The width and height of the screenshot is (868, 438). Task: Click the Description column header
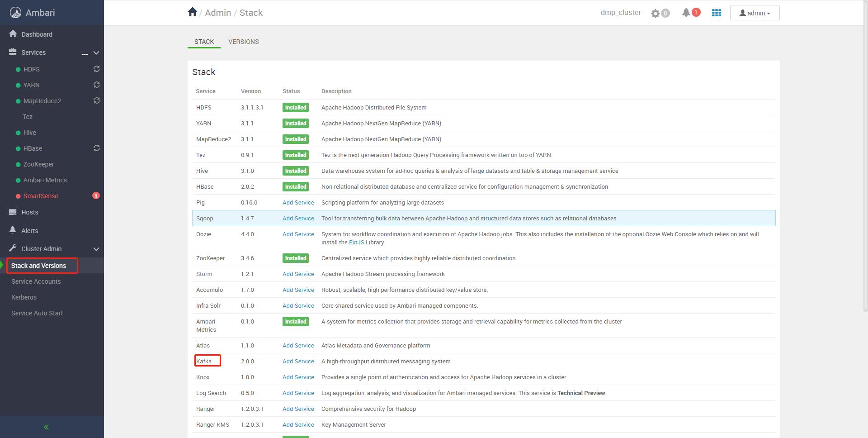pyautogui.click(x=336, y=91)
